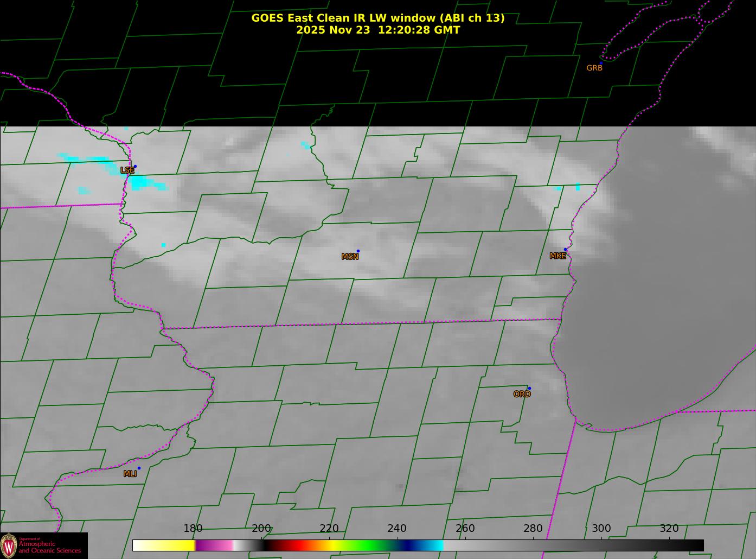Screen dimensions: 756x559
Task: Click the blue ORD station marker dot
Action: tap(529, 388)
